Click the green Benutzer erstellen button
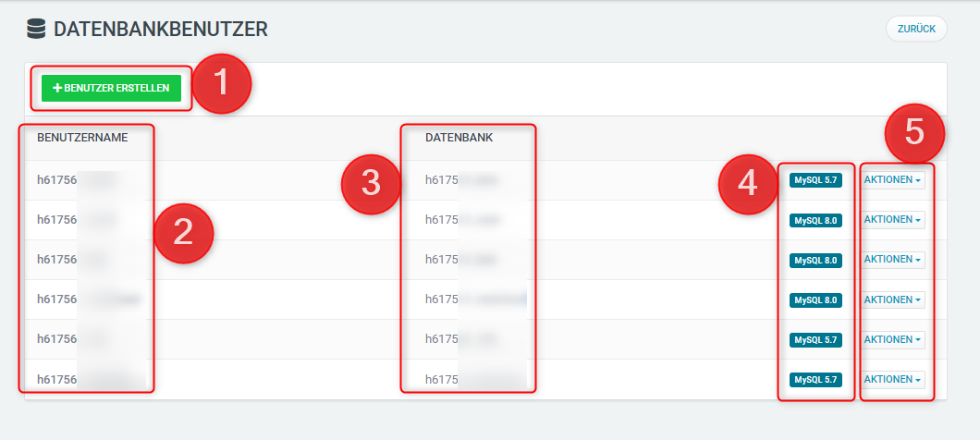 pos(111,88)
